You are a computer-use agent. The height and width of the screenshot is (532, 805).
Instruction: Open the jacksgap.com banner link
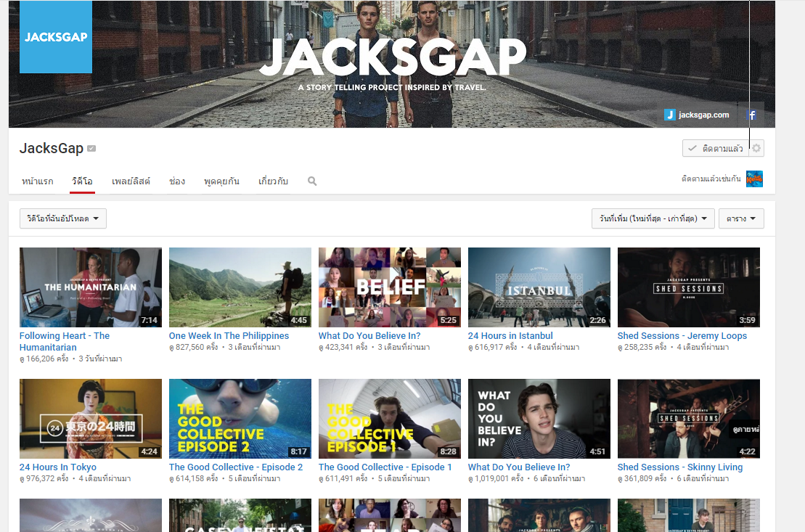coord(697,115)
